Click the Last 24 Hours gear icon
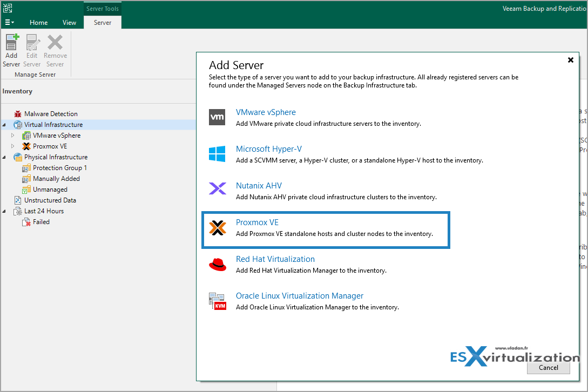Image resolution: width=588 pixels, height=392 pixels. click(18, 211)
